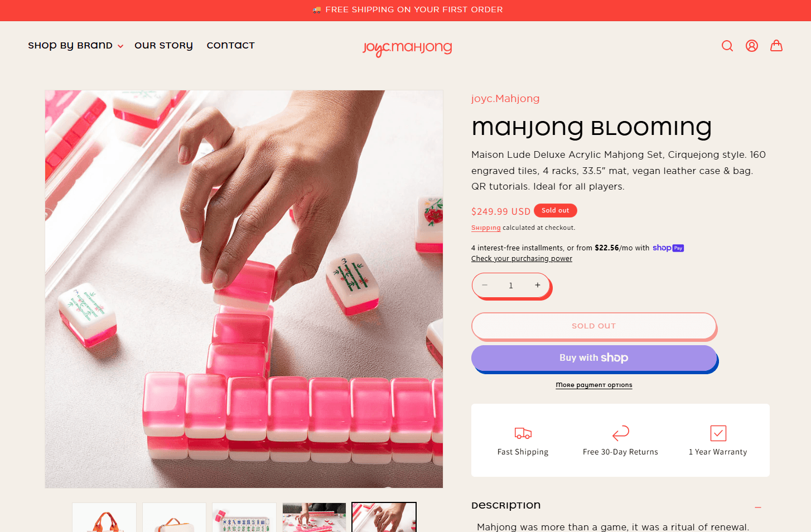Open the search magnifier icon
This screenshot has height=532, width=811.
coord(727,46)
